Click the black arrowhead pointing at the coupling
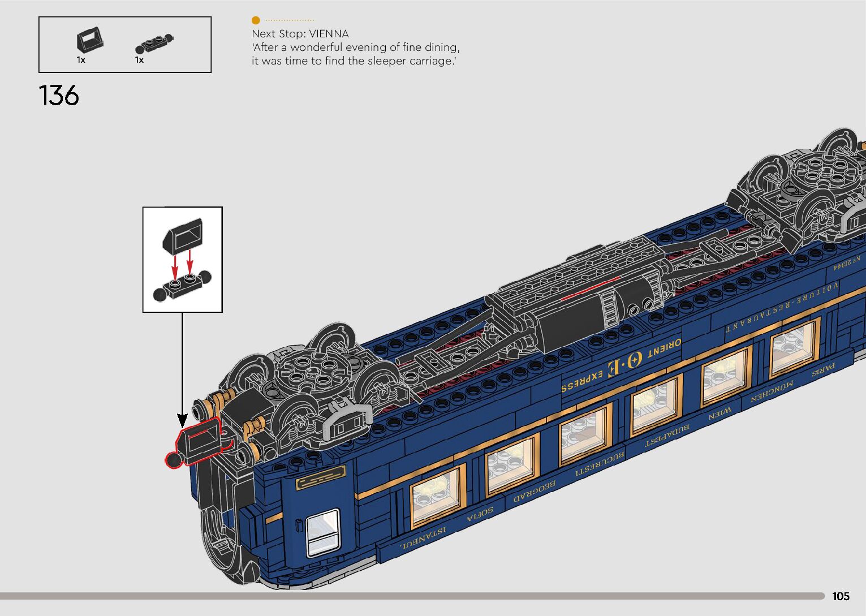The width and height of the screenshot is (866, 616). pos(182,420)
